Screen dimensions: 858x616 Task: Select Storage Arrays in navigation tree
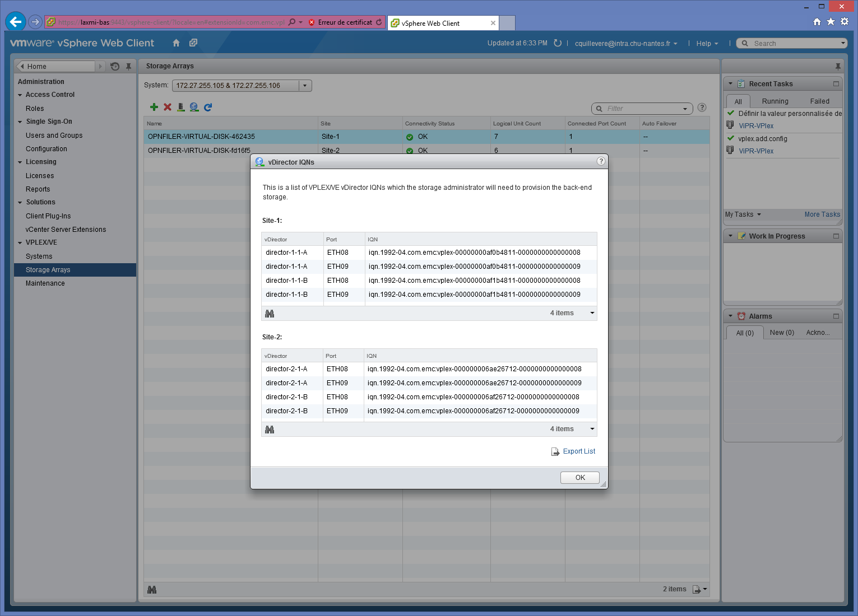tap(75, 270)
